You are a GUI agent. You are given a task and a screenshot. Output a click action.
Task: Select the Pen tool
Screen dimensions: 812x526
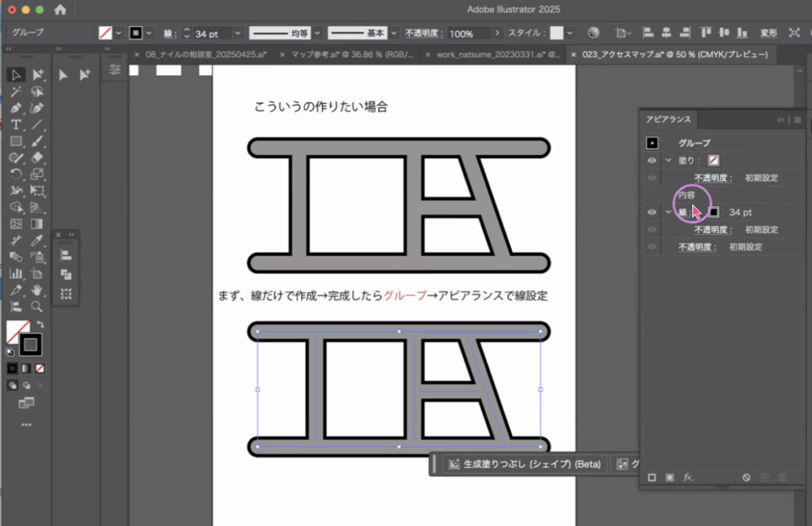click(16, 108)
